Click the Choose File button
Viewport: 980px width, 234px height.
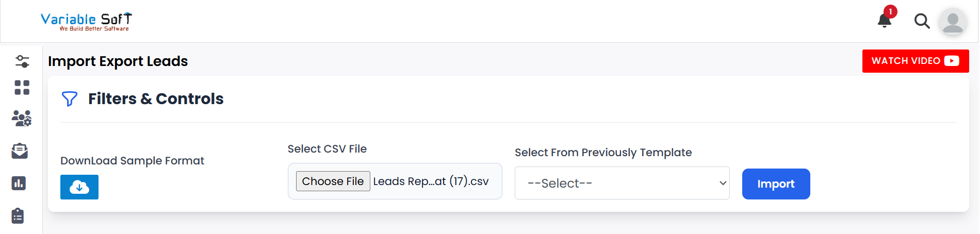tap(333, 181)
